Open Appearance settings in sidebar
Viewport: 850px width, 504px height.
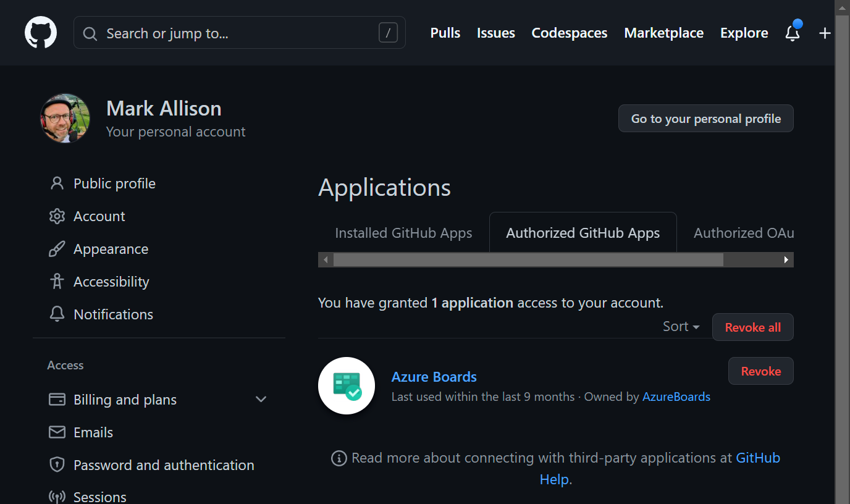pos(111,249)
